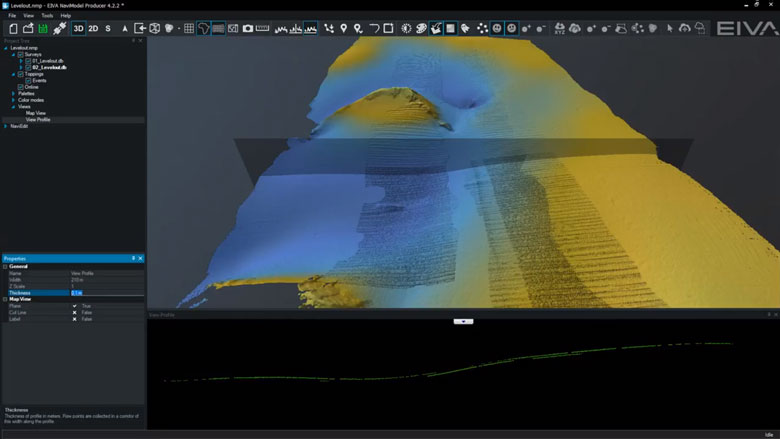Image resolution: width=780 pixels, height=439 pixels.
Task: Click the location pin marker icon
Action: point(344,28)
